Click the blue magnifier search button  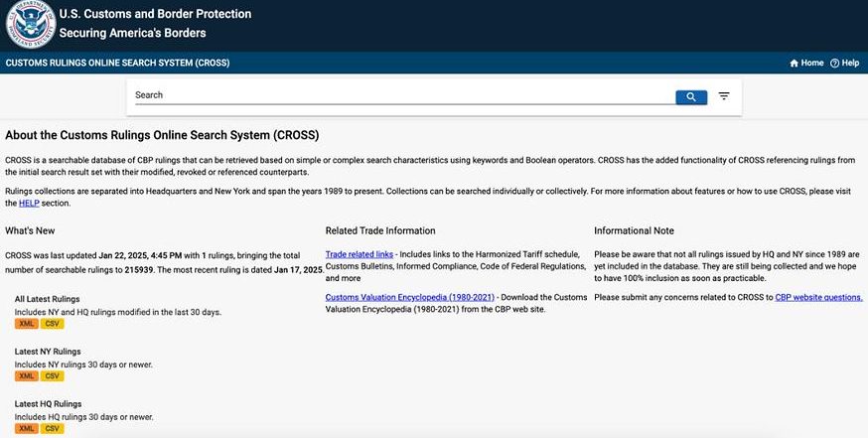coord(691,97)
